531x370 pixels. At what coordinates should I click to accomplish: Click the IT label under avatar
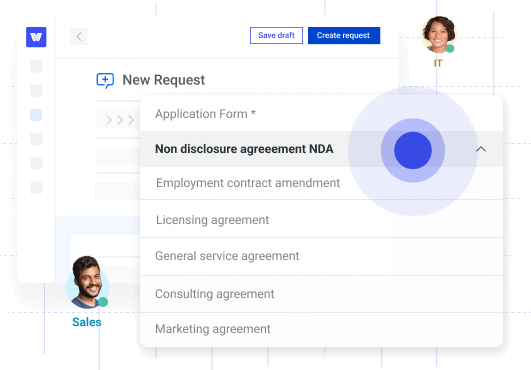coord(438,63)
